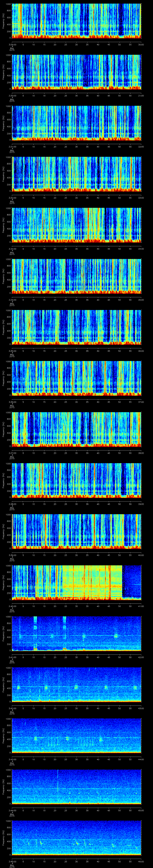Viewport: 153px width, 868px height.
Task: Choose the final spectrogram panel starting at 3:45:00
Action: coord(77,838)
